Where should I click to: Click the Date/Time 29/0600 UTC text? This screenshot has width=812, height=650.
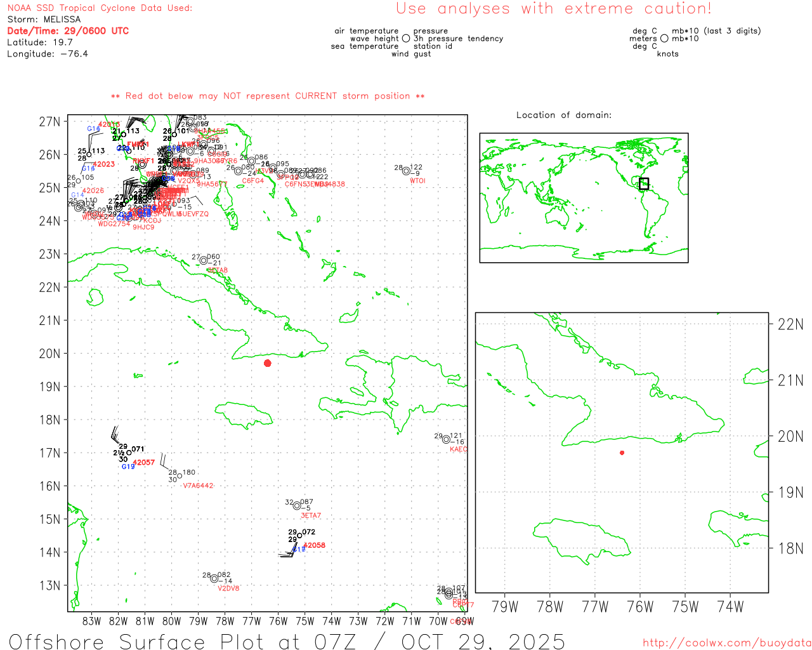pos(68,31)
